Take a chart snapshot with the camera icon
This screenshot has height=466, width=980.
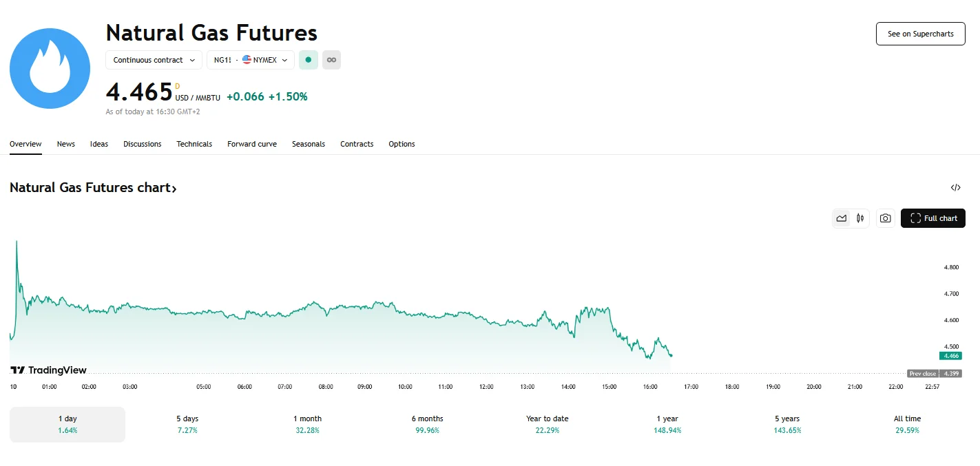click(885, 218)
